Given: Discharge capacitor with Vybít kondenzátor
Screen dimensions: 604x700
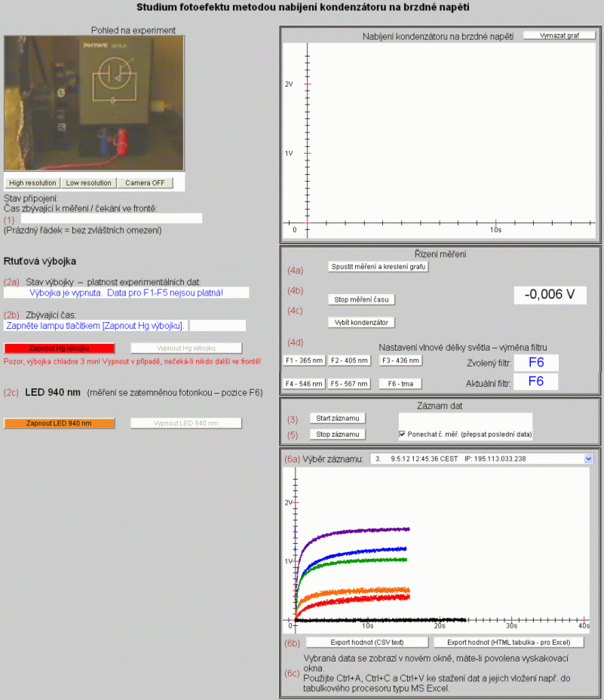Looking at the screenshot, I should pyautogui.click(x=361, y=322).
